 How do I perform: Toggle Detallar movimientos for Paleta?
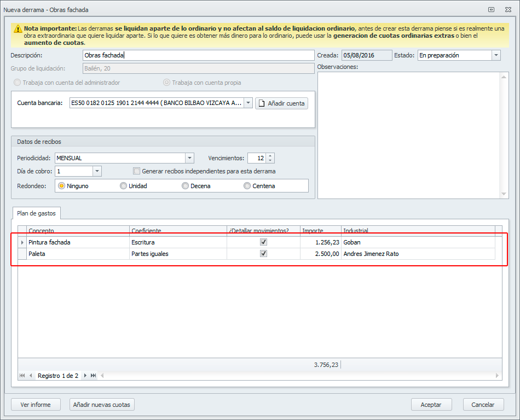(264, 253)
